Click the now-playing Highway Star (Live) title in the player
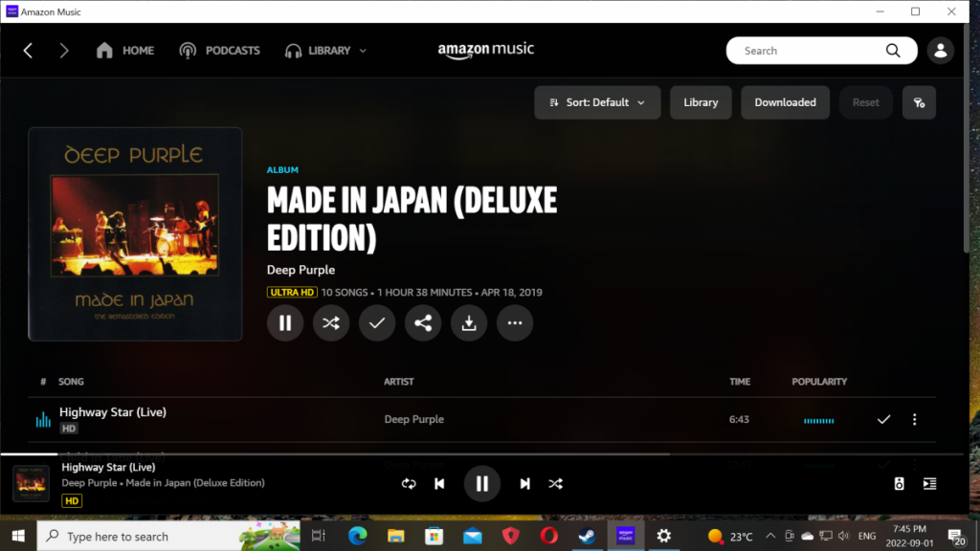 pyautogui.click(x=109, y=467)
